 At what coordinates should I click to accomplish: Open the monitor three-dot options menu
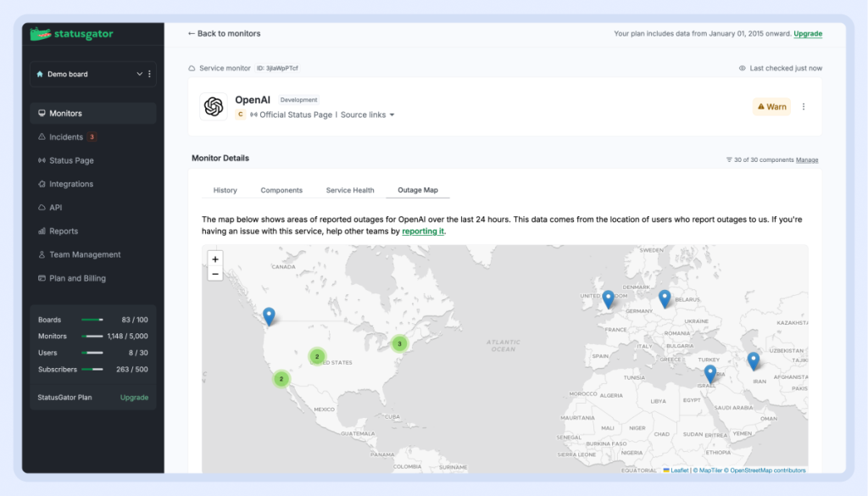tap(804, 107)
